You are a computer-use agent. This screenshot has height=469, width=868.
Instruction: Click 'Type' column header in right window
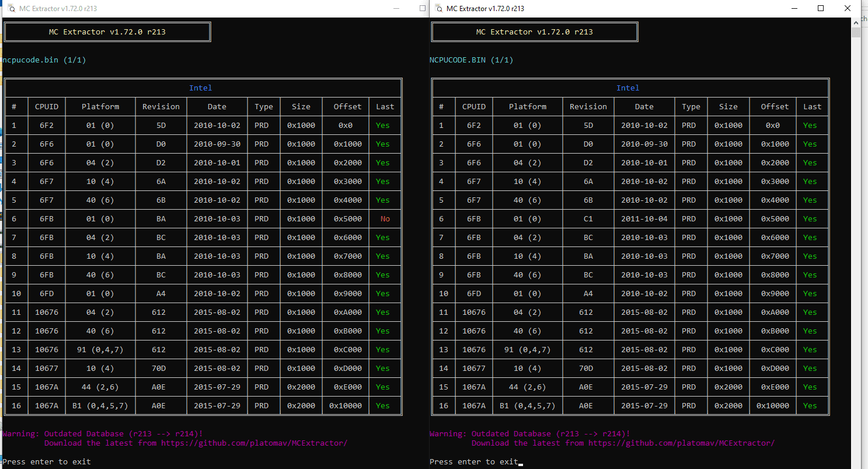pyautogui.click(x=691, y=107)
